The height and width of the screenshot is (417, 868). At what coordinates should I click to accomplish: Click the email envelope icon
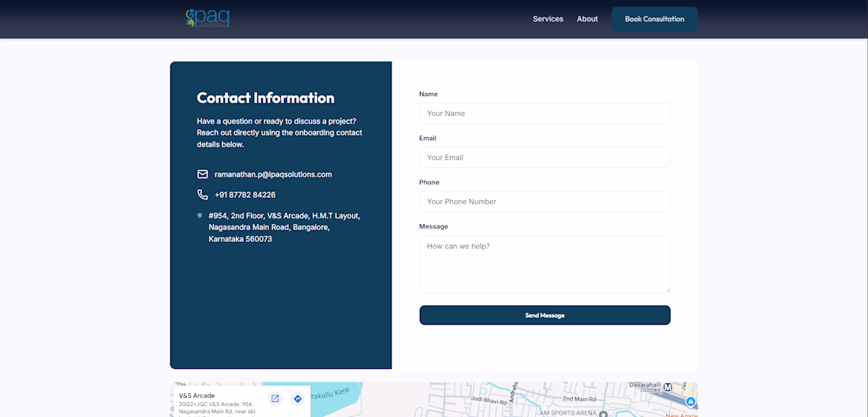pos(203,174)
